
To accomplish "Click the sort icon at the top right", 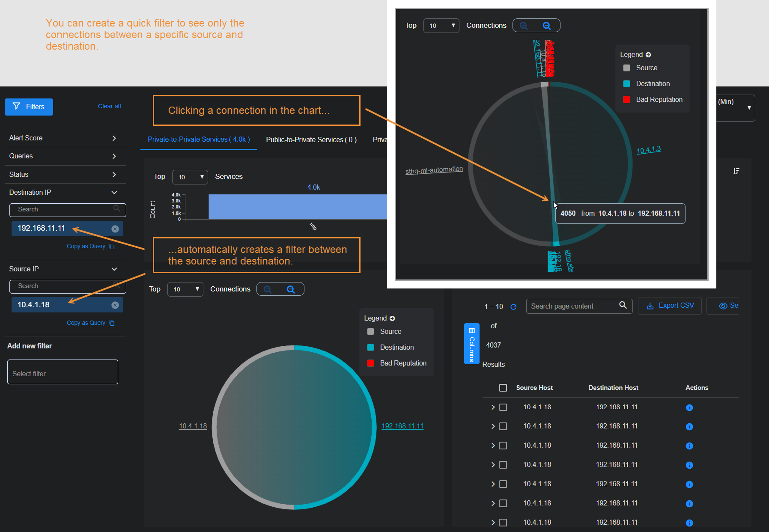I will coord(736,171).
